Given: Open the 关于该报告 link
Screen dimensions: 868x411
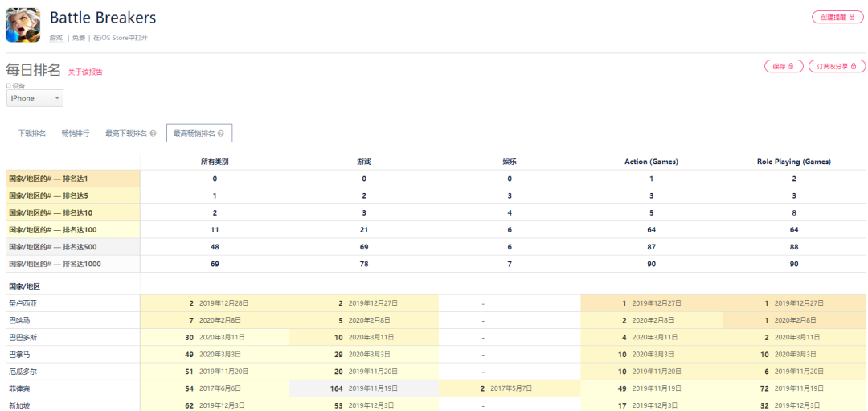Looking at the screenshot, I should [85, 72].
